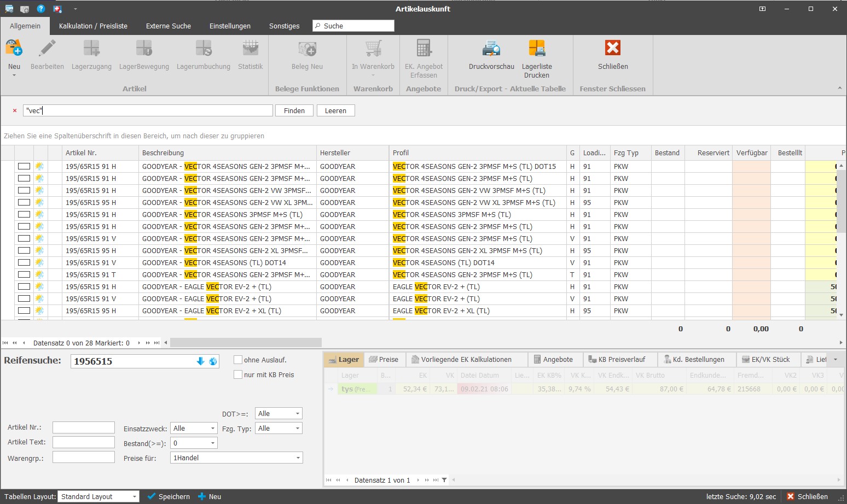Check box for VECTOR 4SEASONS (TL) DOT14 row
Screen dimensions: 847x504
pyautogui.click(x=24, y=262)
